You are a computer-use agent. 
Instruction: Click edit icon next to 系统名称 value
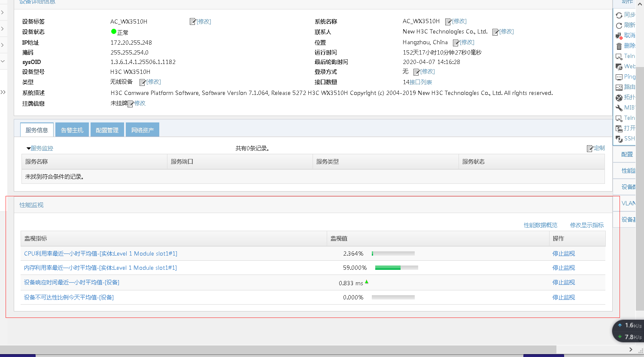click(x=448, y=21)
